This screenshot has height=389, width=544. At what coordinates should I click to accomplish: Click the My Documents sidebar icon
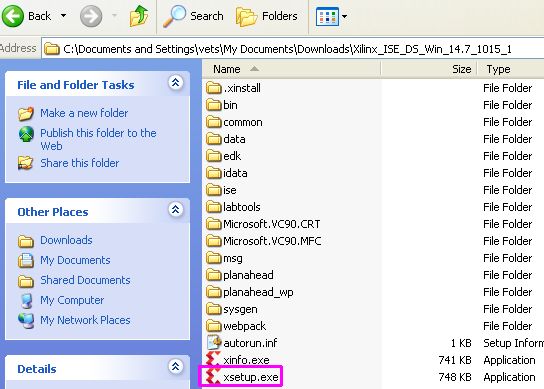tap(26, 261)
